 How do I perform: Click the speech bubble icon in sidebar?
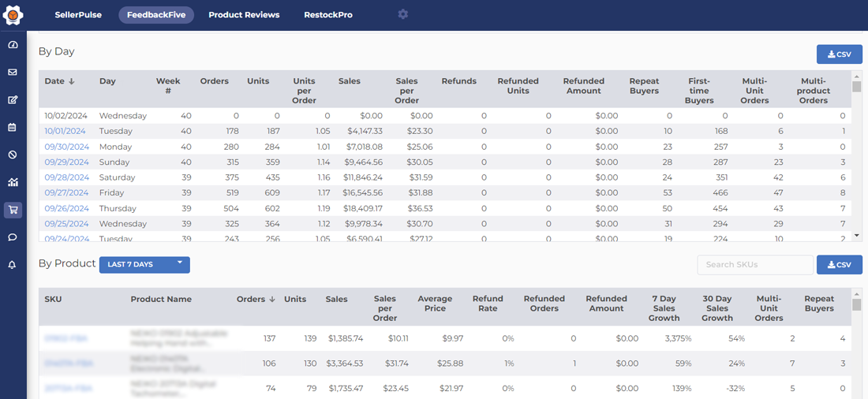tap(13, 237)
